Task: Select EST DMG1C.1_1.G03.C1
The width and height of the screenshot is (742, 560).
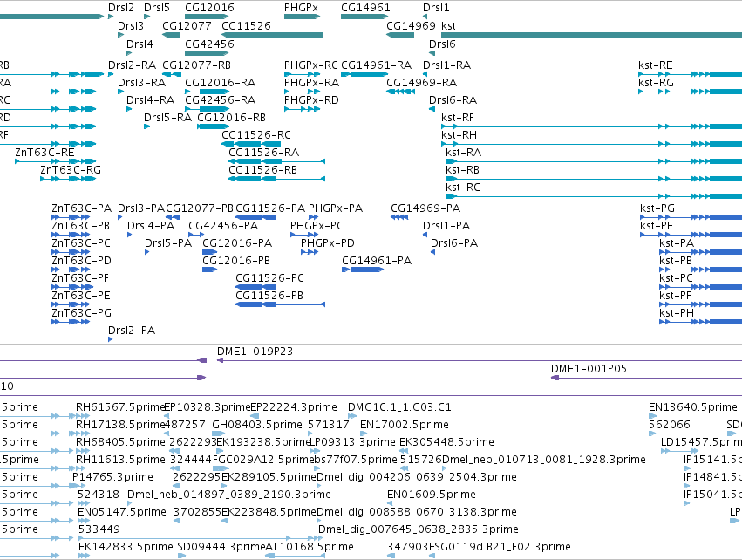Action: (399, 407)
